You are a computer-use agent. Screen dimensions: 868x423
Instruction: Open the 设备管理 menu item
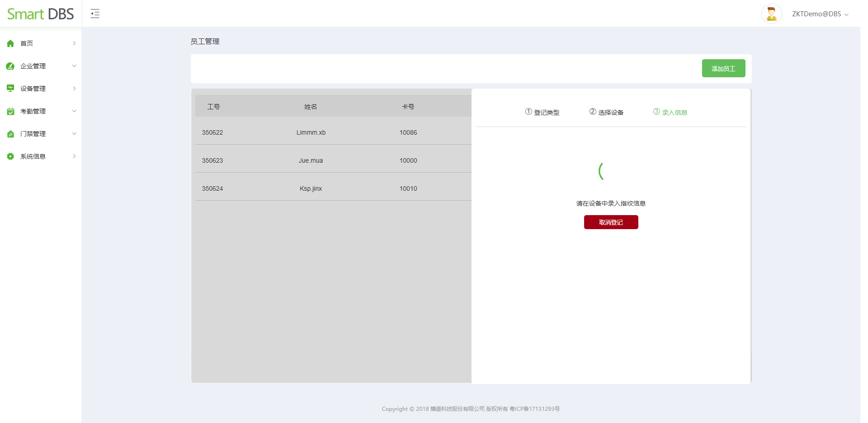point(41,89)
